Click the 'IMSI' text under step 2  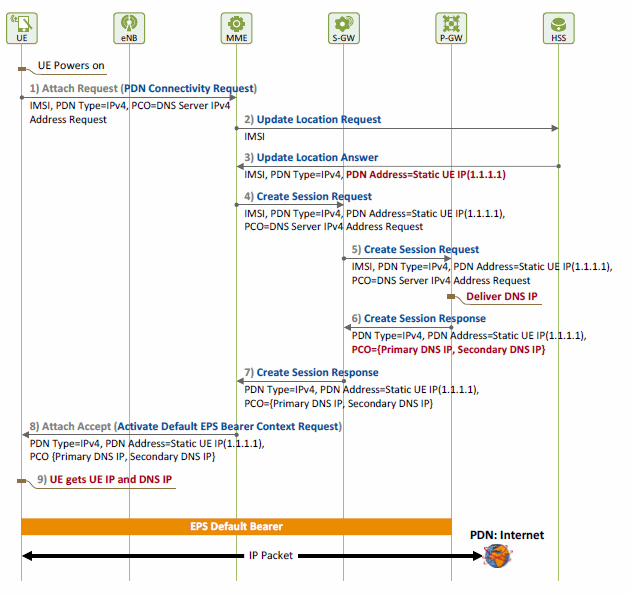tap(254, 137)
